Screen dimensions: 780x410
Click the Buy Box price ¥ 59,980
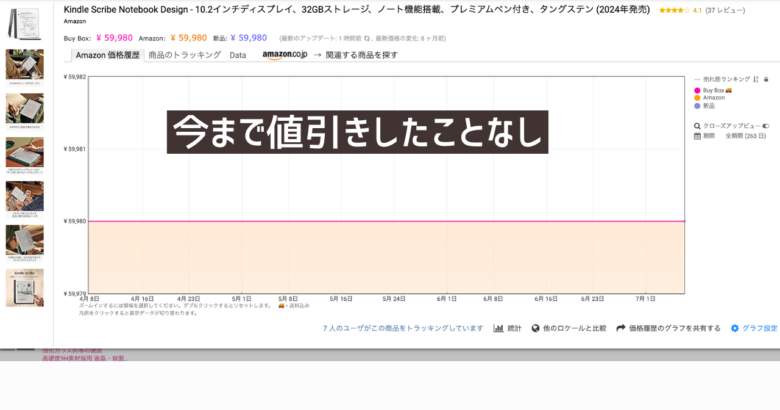click(x=114, y=38)
